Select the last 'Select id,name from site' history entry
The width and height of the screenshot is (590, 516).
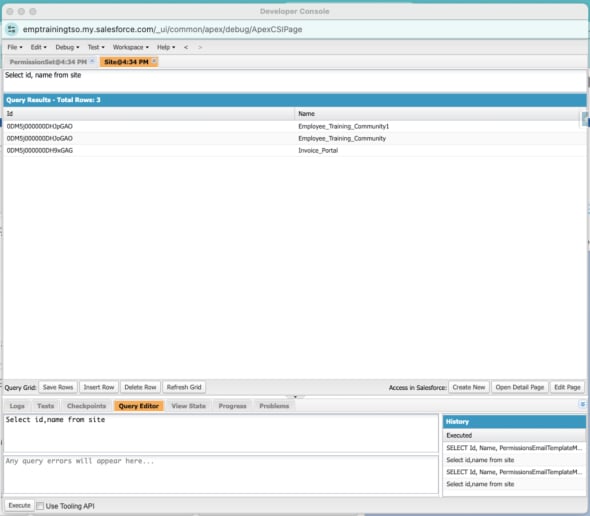click(x=514, y=484)
